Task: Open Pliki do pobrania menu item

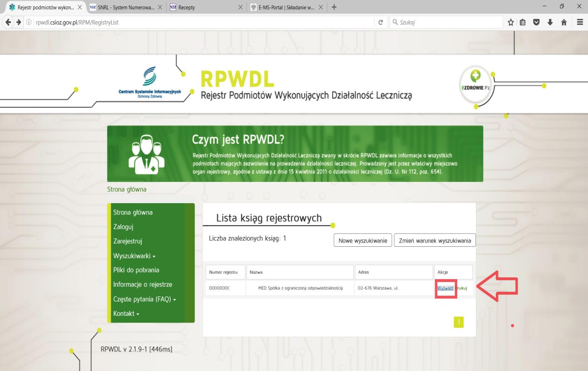Action: 136,270
